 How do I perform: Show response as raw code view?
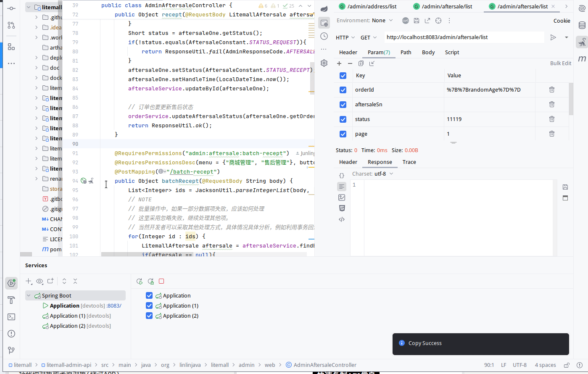coord(342,219)
